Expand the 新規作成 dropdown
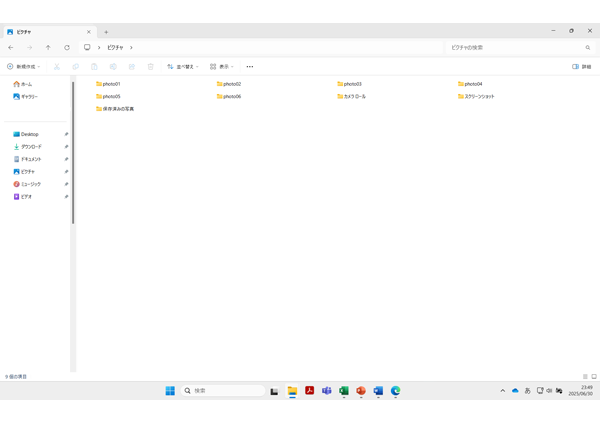 point(24,67)
